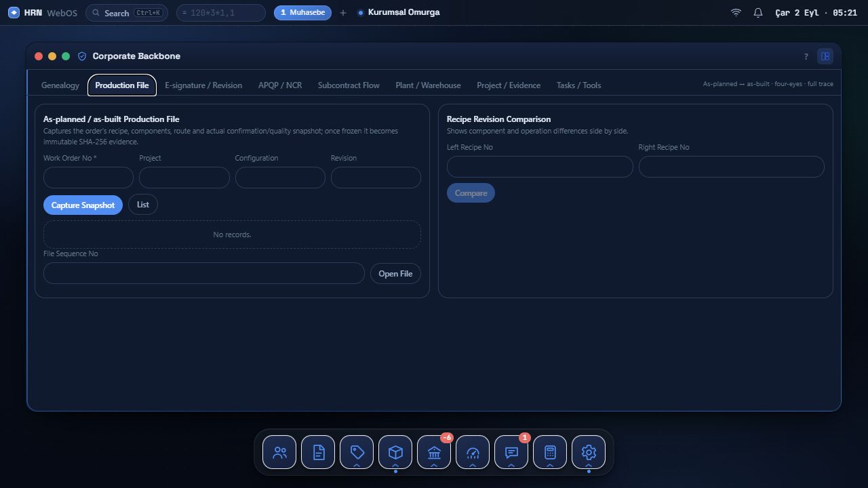This screenshot has height=488, width=868.
Task: Select the Production File tab
Action: click(122, 85)
